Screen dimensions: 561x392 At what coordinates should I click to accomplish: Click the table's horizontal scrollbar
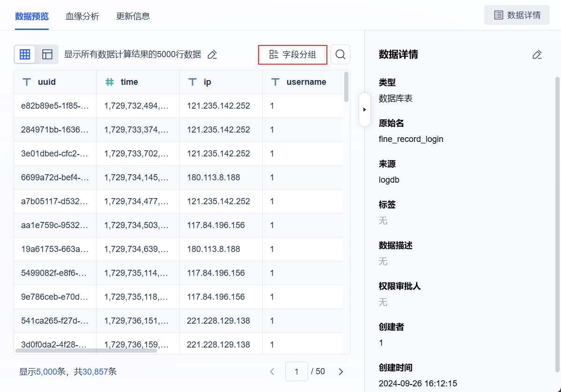click(x=86, y=350)
